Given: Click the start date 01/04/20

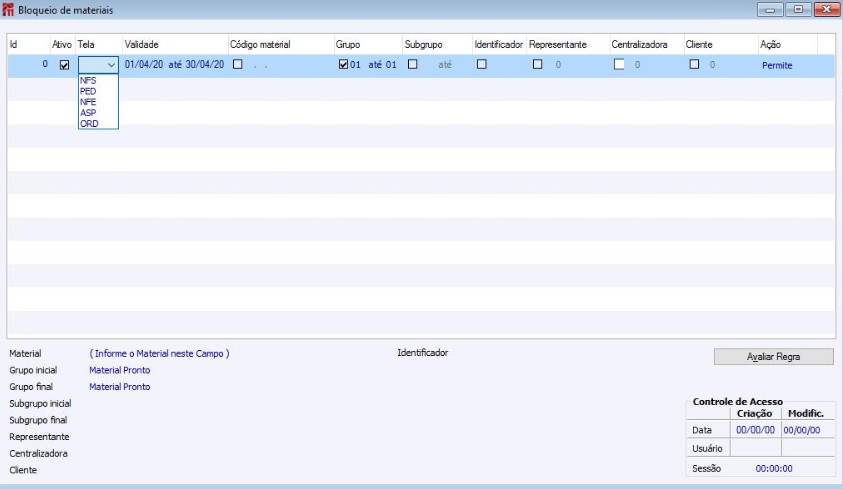Looking at the screenshot, I should coord(144,64).
